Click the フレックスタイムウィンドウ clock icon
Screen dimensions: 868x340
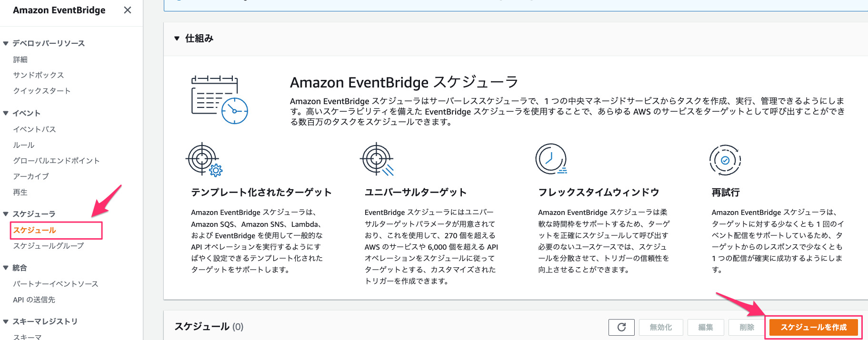(550, 159)
